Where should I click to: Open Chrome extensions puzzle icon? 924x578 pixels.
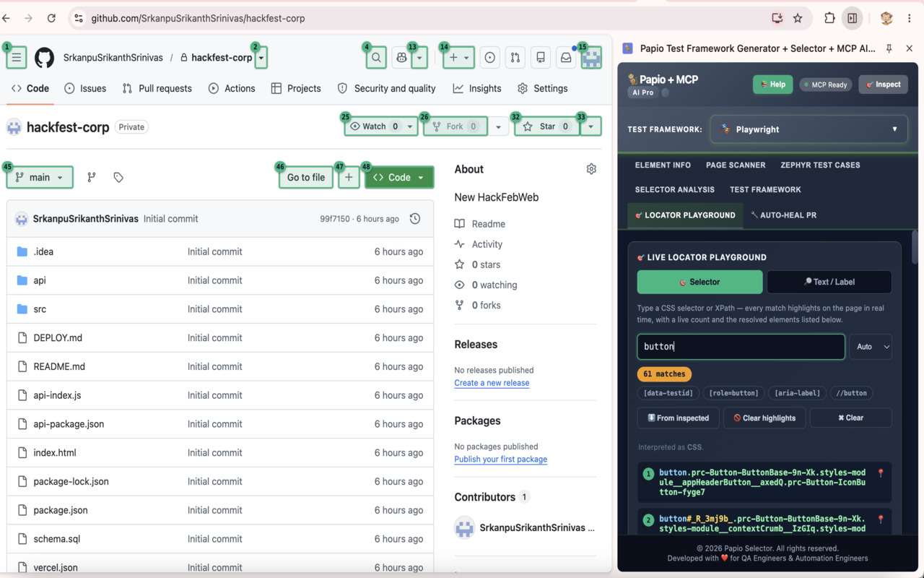829,18
